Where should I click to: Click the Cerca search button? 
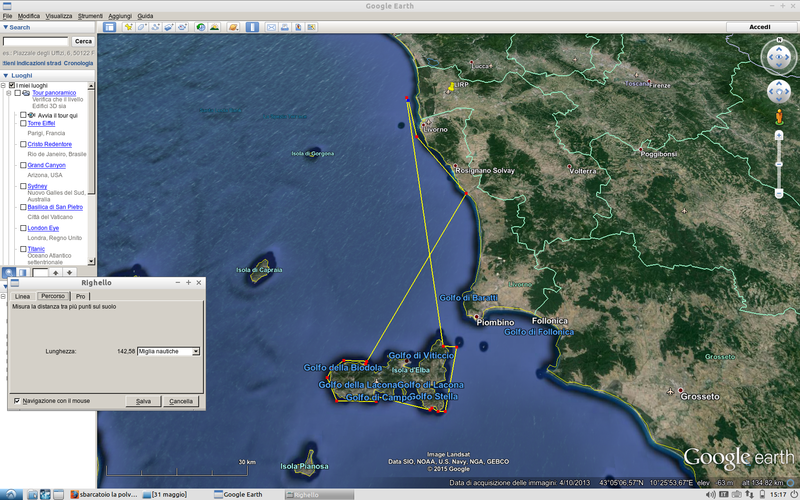[83, 41]
